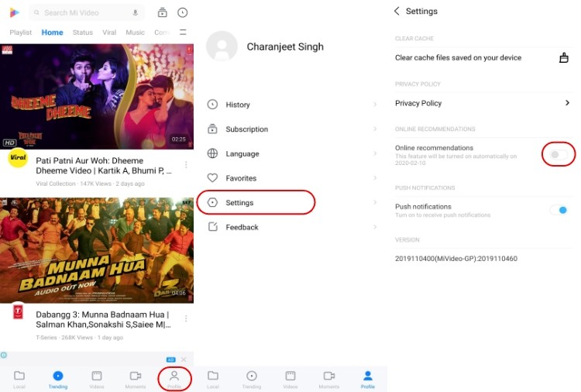Enable the Online recommendations switch
This screenshot has height=392, width=581.
coord(558,154)
